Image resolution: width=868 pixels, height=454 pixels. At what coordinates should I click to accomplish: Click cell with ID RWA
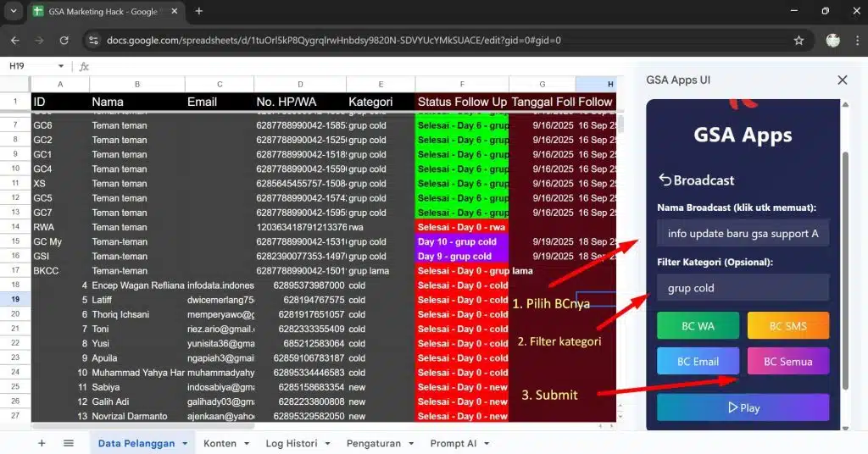60,227
